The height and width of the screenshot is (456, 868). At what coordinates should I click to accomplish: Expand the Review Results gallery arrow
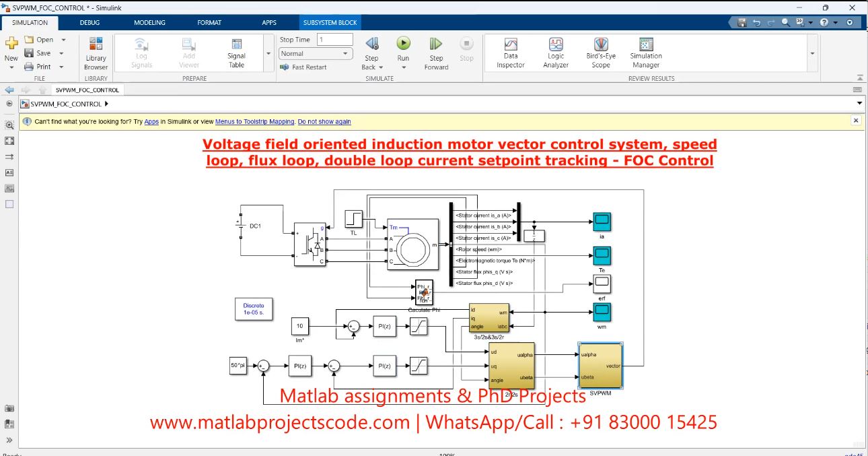click(812, 53)
